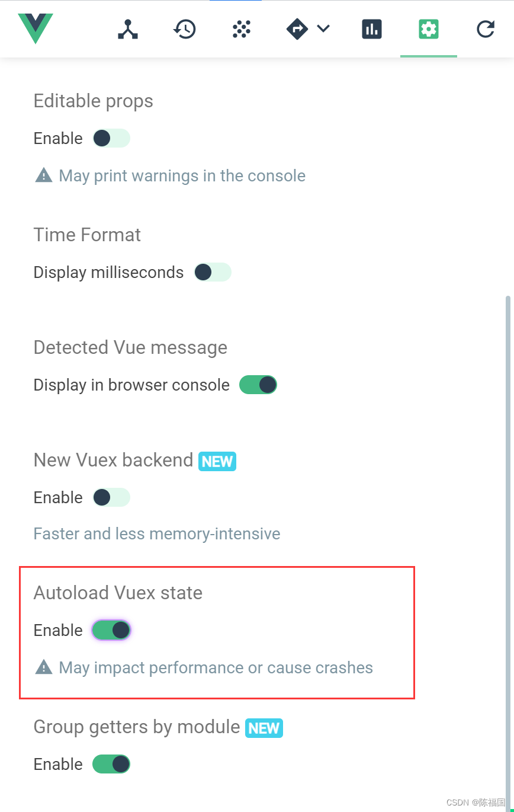Screen dimensions: 514x812
Task: Expand the chevron next to the Routing icon
Action: click(x=323, y=28)
